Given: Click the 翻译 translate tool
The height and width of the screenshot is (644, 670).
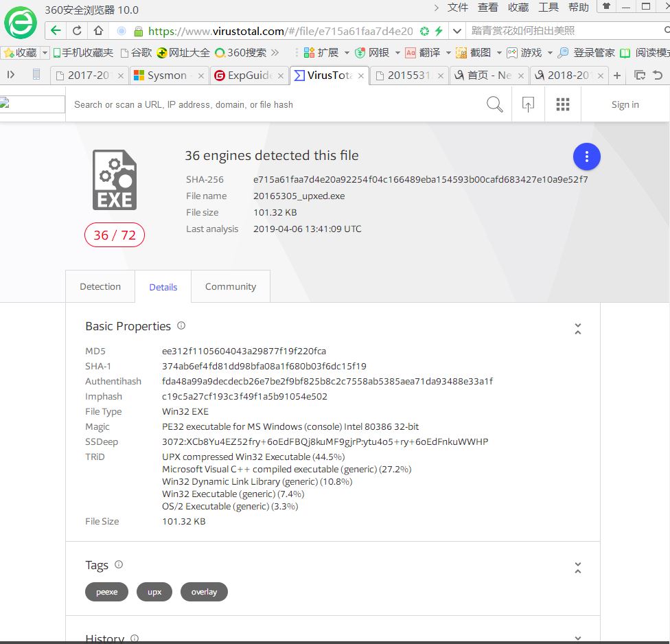Looking at the screenshot, I should pyautogui.click(x=423, y=53).
